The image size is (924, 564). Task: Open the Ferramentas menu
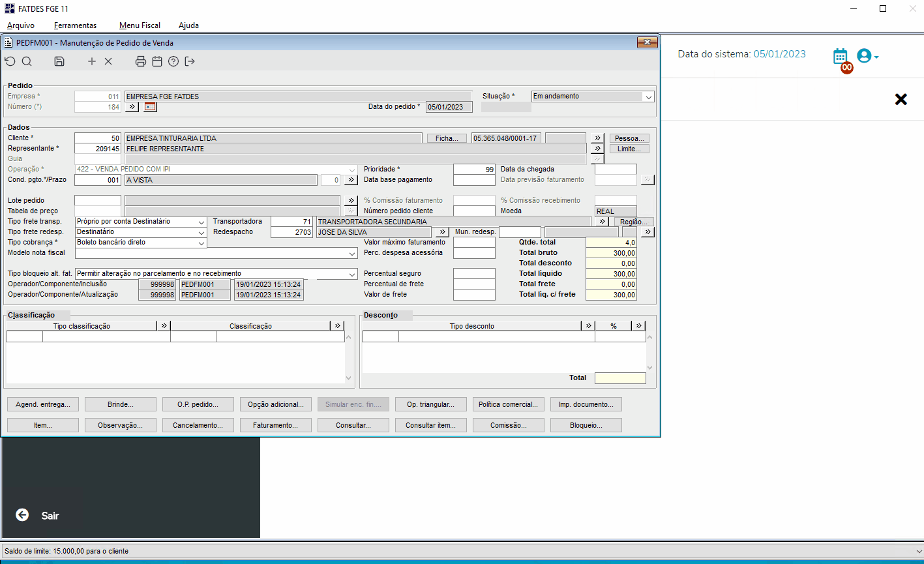pos(76,25)
